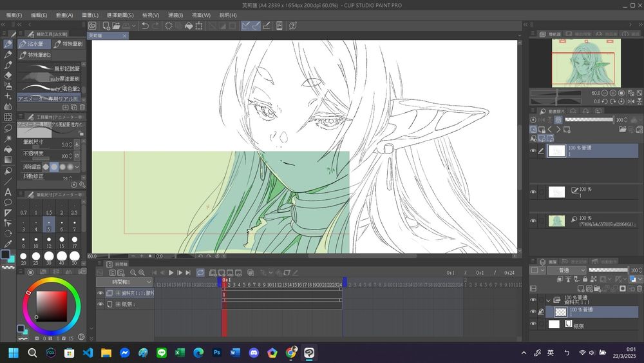
Task: Hide the top 100% 普通 layer via eye icon
Action: click(x=533, y=151)
